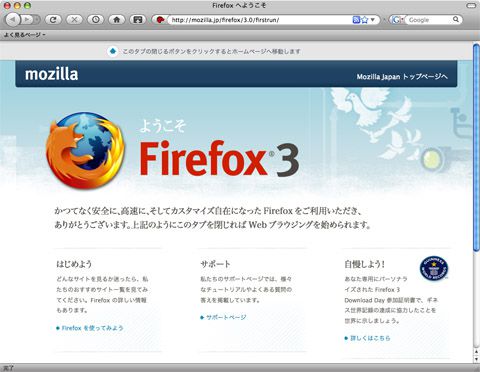Image resolution: width=480 pixels, height=372 pixels.
Task: Click into the Google search field
Action: pyautogui.click(x=429, y=20)
